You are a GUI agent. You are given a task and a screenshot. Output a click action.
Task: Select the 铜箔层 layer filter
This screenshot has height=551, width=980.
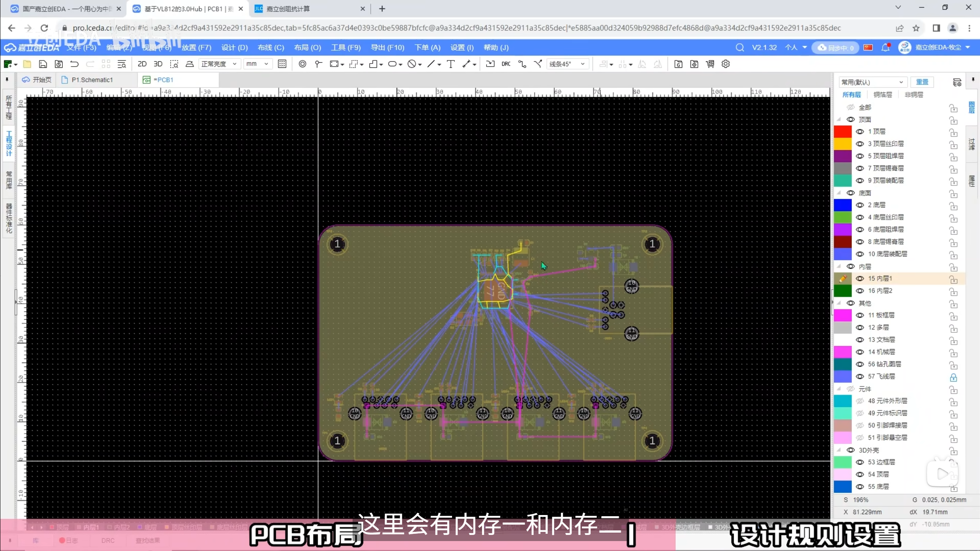(x=882, y=95)
